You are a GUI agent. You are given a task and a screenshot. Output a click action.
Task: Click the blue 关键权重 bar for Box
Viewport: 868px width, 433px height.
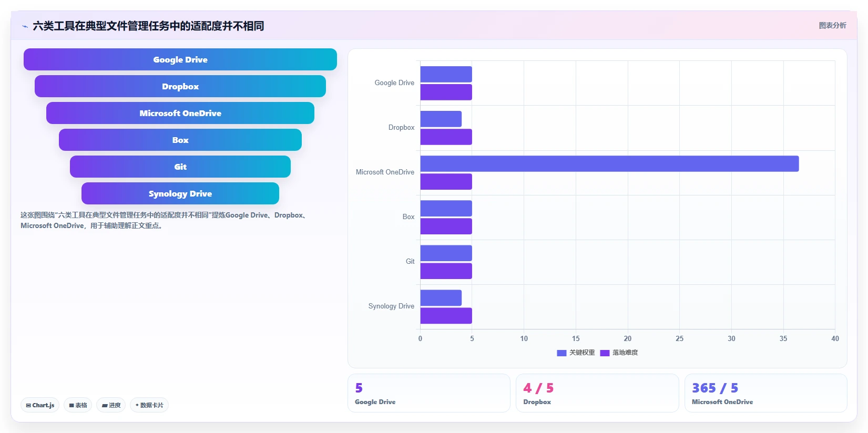446,208
